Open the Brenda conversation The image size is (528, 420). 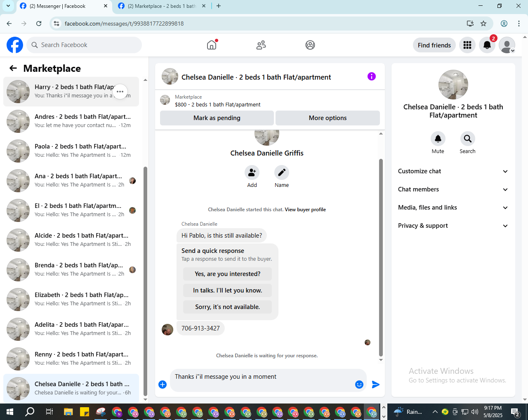pyautogui.click(x=71, y=269)
